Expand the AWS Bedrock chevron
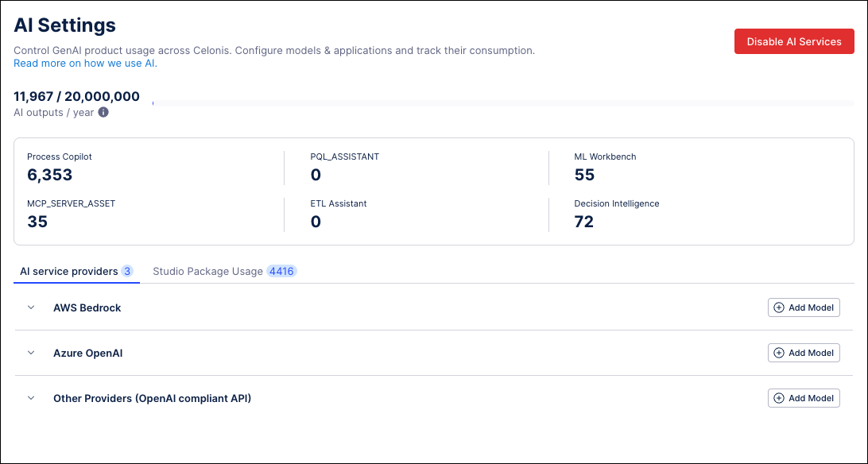The width and height of the screenshot is (868, 464). click(x=32, y=307)
